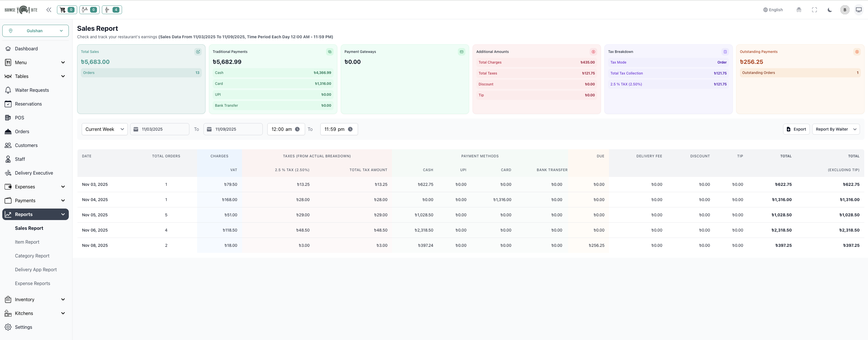
Task: Go to Settings at the bottom of sidebar
Action: click(23, 327)
